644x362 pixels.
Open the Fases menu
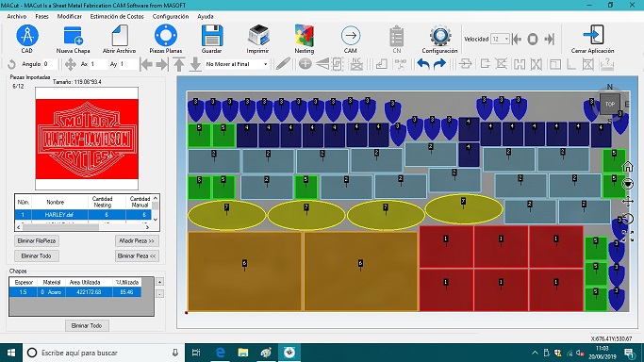41,16
